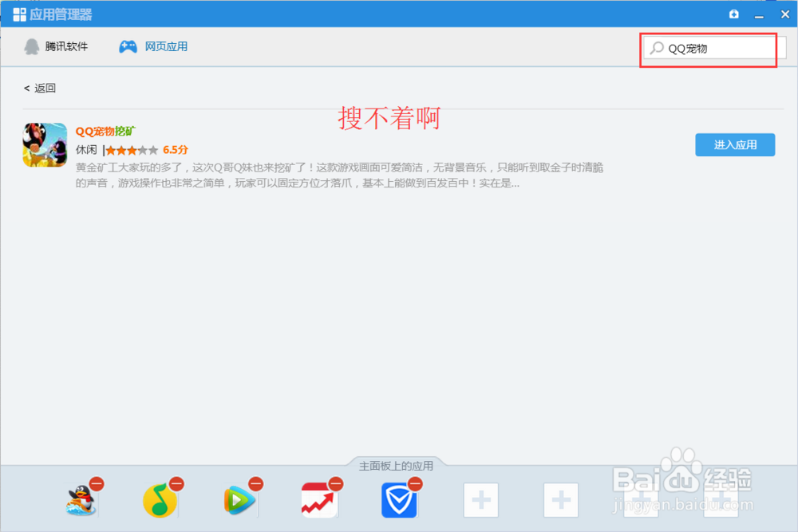Remove the QQ penguin app from panel
Viewport: 798px width, 532px height.
pyautogui.click(x=97, y=483)
